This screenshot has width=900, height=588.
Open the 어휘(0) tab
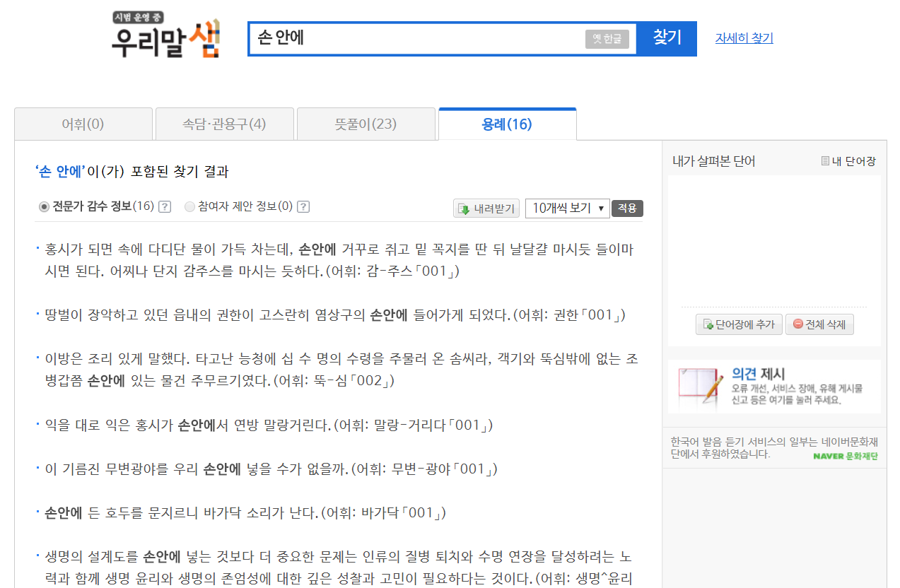(x=83, y=124)
